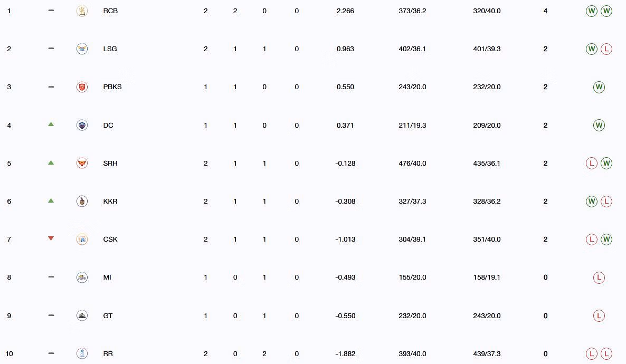Click the KKR team logo

point(82,201)
